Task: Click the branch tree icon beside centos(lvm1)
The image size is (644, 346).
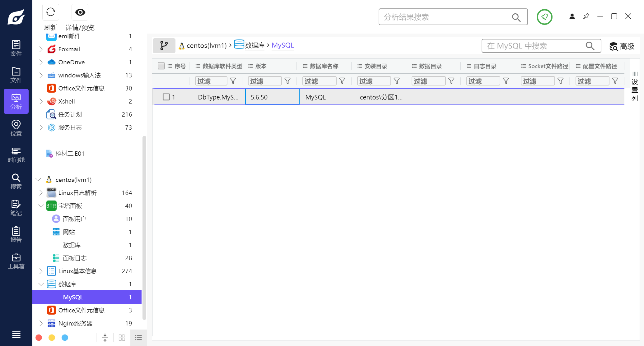Action: [x=164, y=46]
